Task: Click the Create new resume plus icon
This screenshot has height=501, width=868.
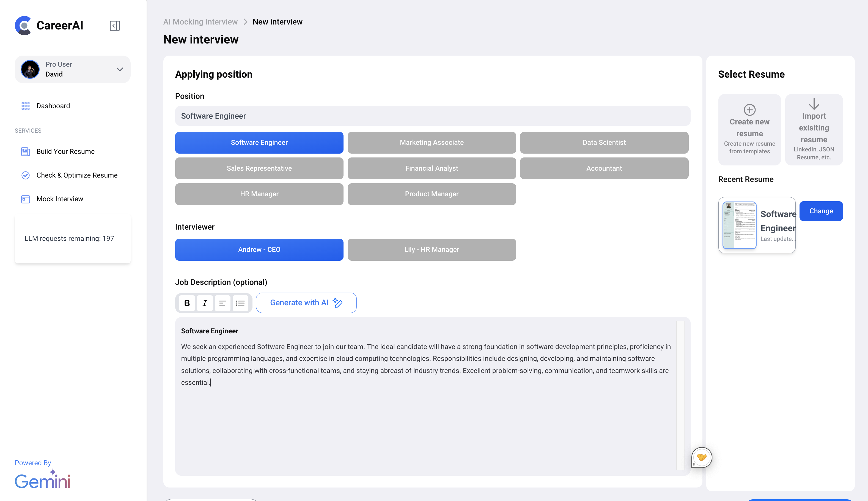Action: click(x=749, y=110)
